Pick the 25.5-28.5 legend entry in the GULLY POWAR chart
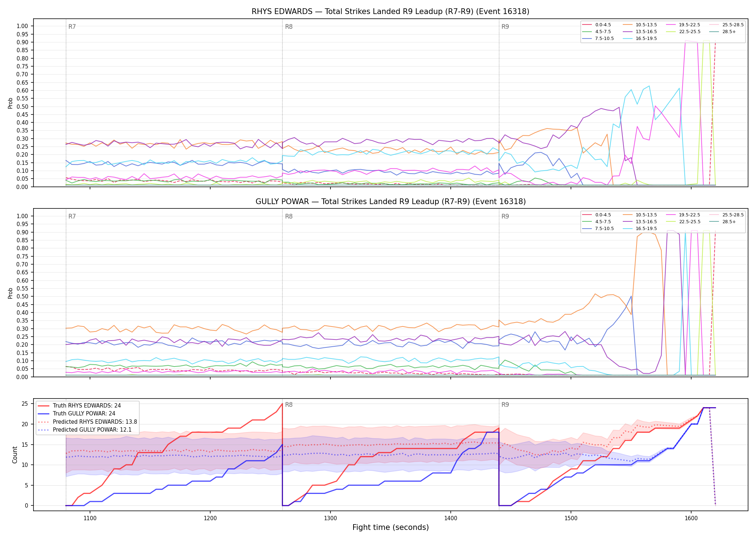The image size is (756, 540). (x=726, y=215)
